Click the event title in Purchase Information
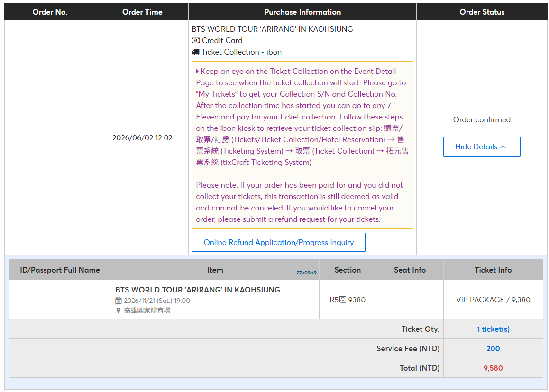 tap(272, 29)
